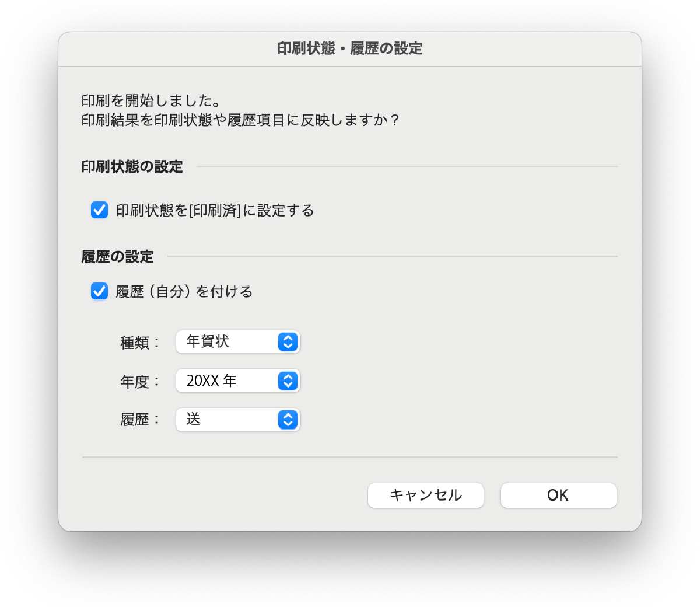Click キャンセル to dismiss the dialog
This screenshot has height=607, width=700.
[x=426, y=495]
